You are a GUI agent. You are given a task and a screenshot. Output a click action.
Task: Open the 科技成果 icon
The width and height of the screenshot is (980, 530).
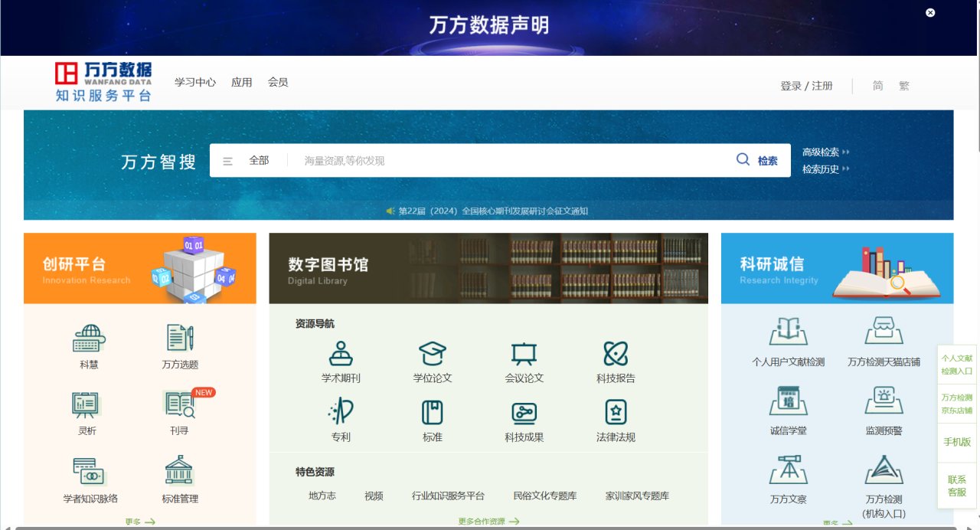click(x=524, y=412)
